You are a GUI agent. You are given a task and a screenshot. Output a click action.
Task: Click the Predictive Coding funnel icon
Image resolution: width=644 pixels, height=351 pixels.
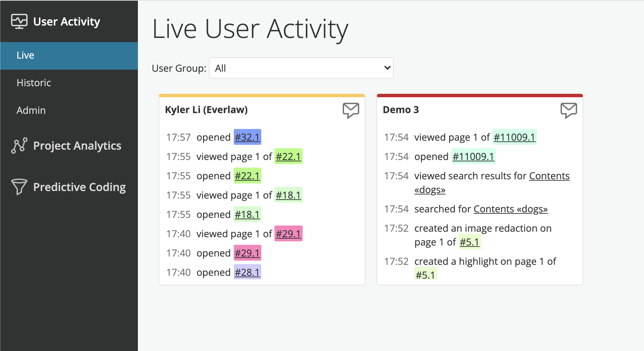[19, 187]
